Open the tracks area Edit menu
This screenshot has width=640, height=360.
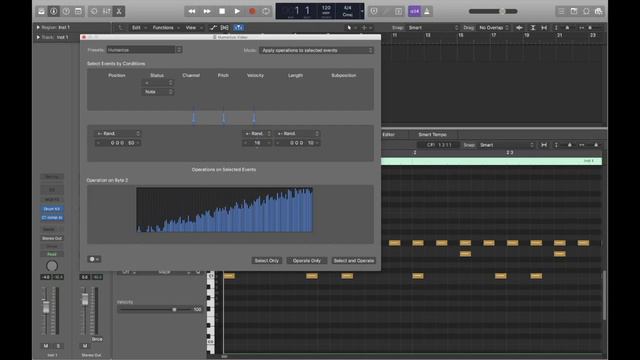(x=138, y=28)
